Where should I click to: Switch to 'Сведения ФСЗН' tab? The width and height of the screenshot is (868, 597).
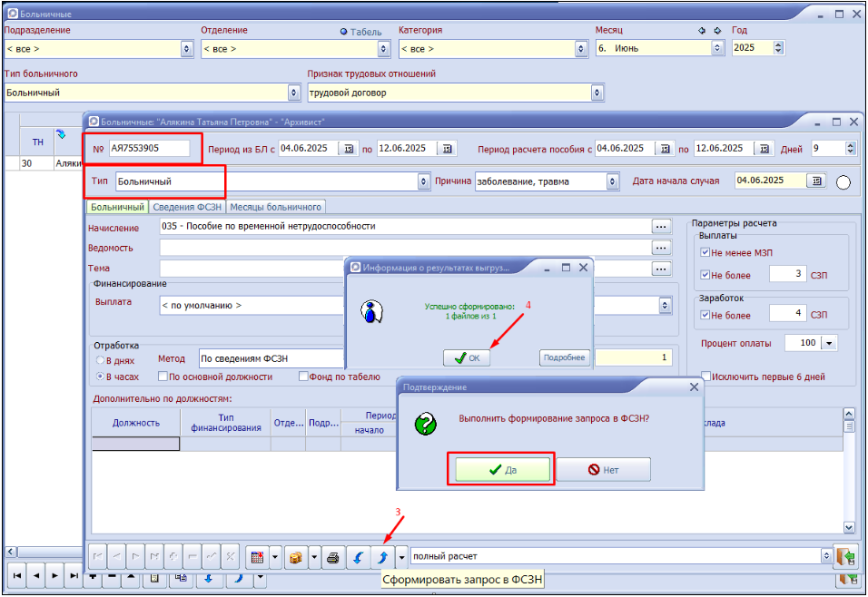click(x=187, y=207)
